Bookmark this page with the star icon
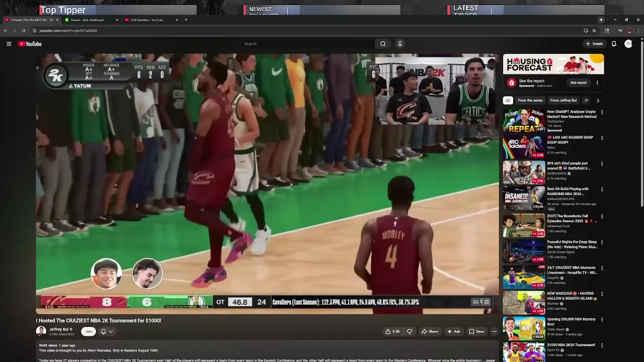 [x=594, y=31]
